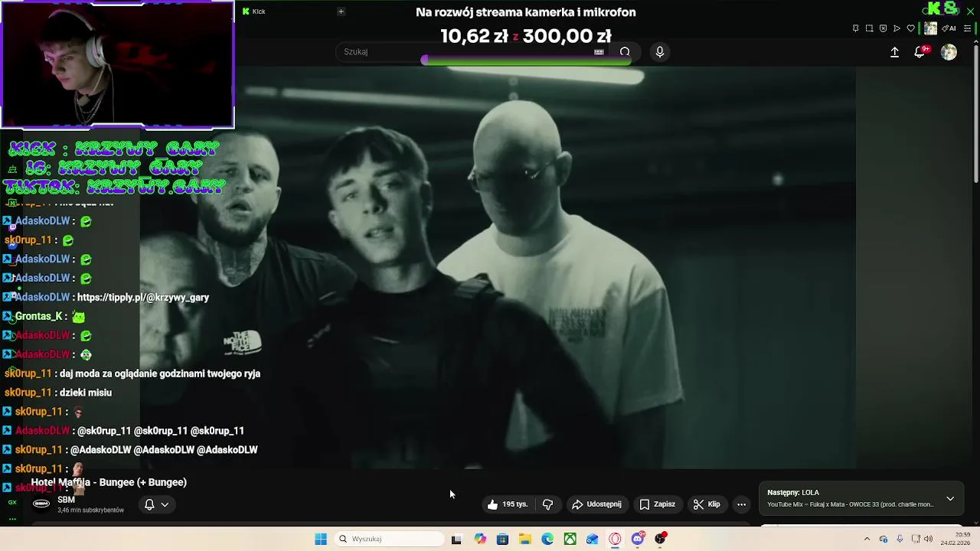Open clock and date 20:59 in taskbar
The height and width of the screenshot is (551, 980).
(x=956, y=539)
